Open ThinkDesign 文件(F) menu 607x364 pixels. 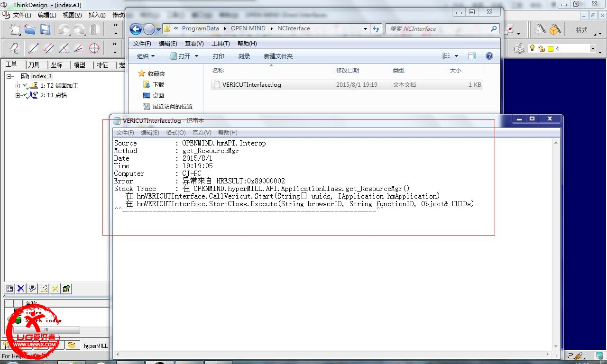(x=22, y=15)
